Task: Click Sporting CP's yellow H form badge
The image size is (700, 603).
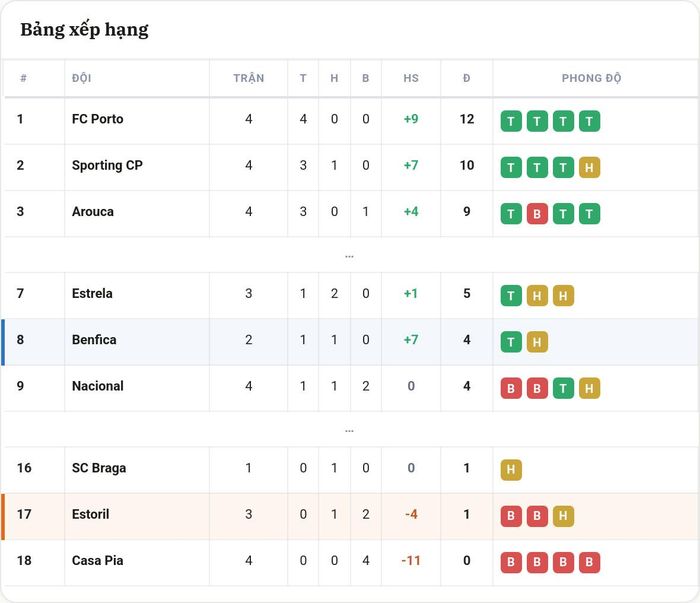Action: click(x=589, y=167)
